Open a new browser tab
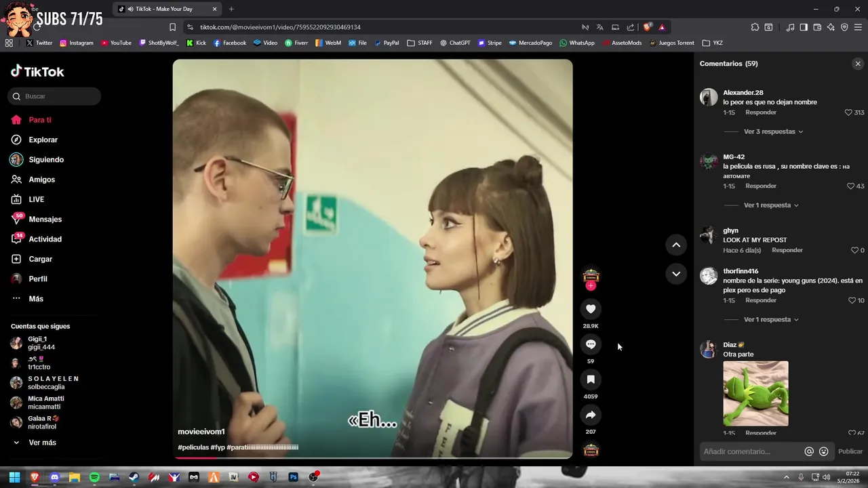 click(231, 9)
